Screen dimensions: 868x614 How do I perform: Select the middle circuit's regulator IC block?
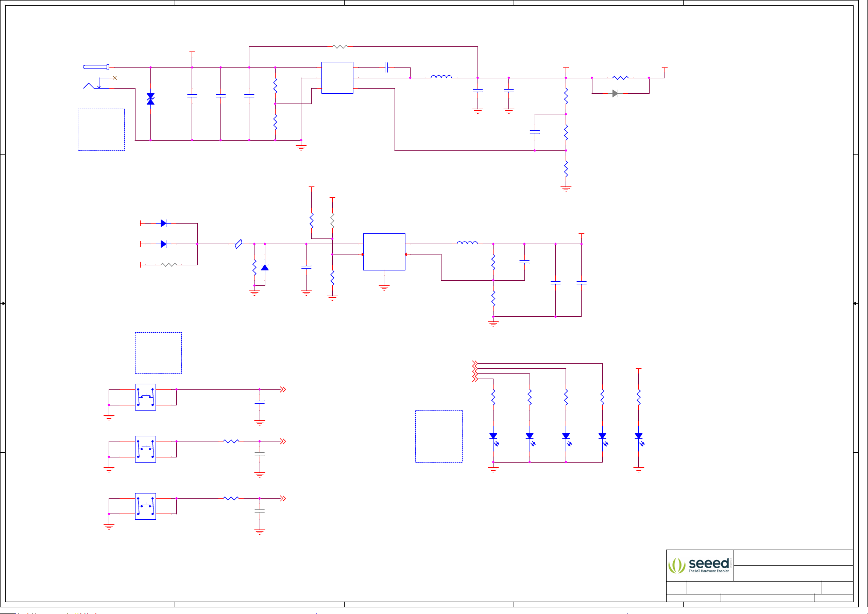click(x=384, y=252)
